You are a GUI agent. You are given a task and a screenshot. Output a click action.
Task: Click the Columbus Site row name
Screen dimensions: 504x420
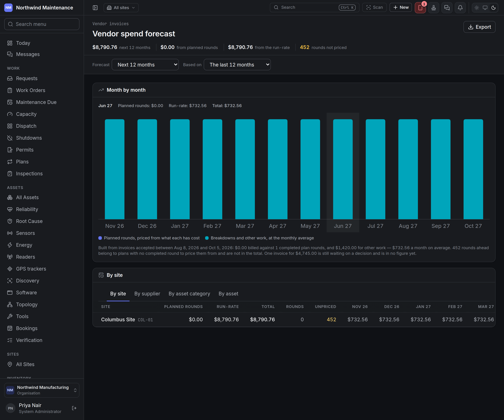(118, 319)
